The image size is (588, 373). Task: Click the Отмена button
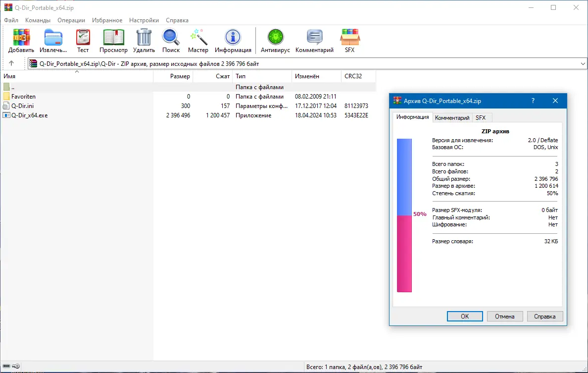[504, 317]
